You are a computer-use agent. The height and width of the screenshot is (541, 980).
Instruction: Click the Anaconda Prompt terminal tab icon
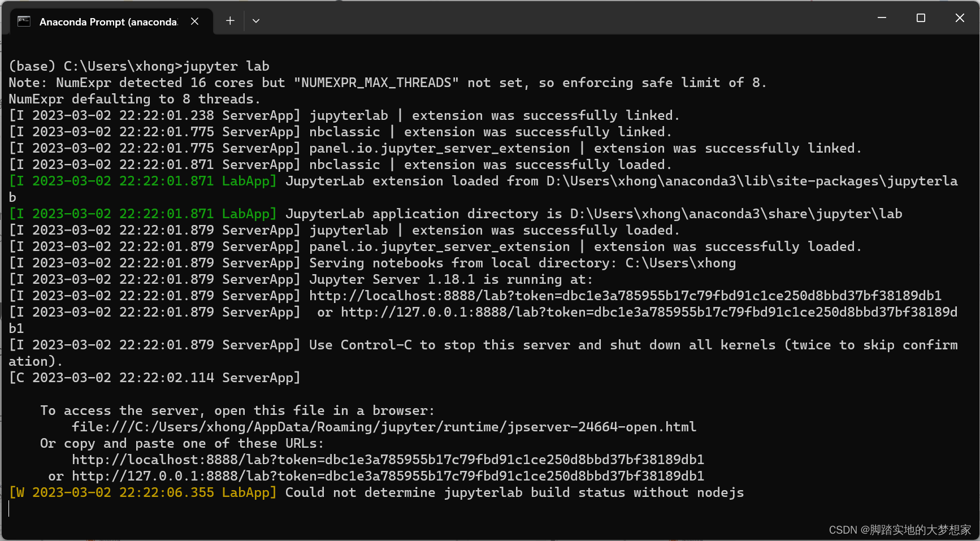point(24,21)
